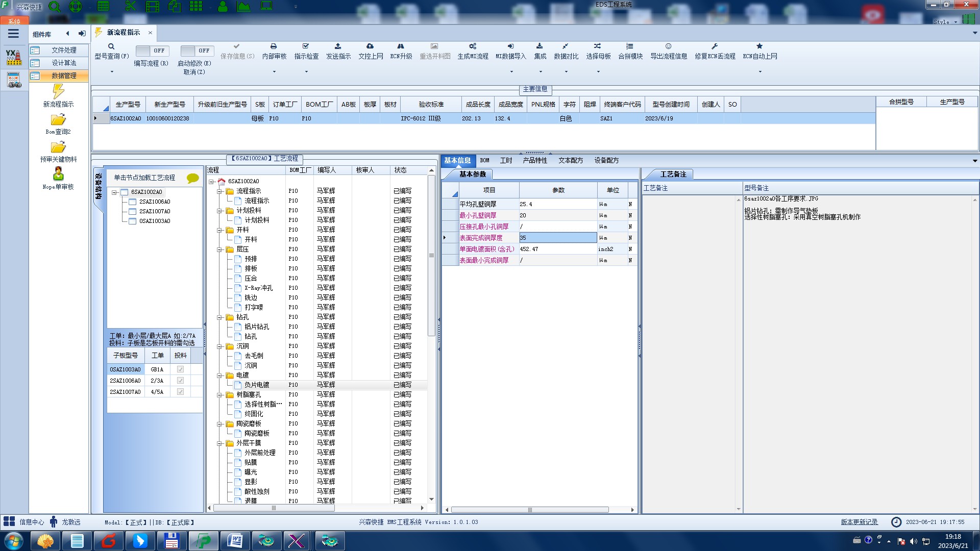980x551 pixels.
Task: Open the 新流程指示 lightning icon in sidebar
Action: click(58, 92)
